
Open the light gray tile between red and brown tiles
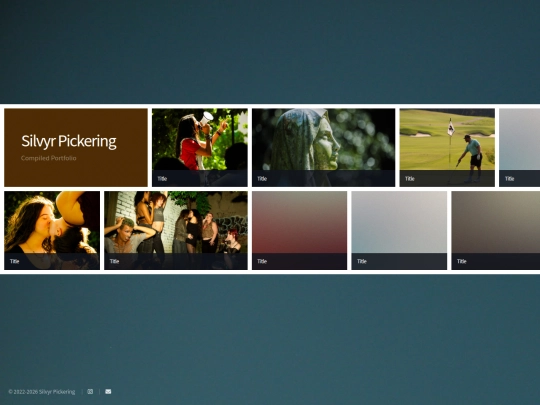(399, 230)
